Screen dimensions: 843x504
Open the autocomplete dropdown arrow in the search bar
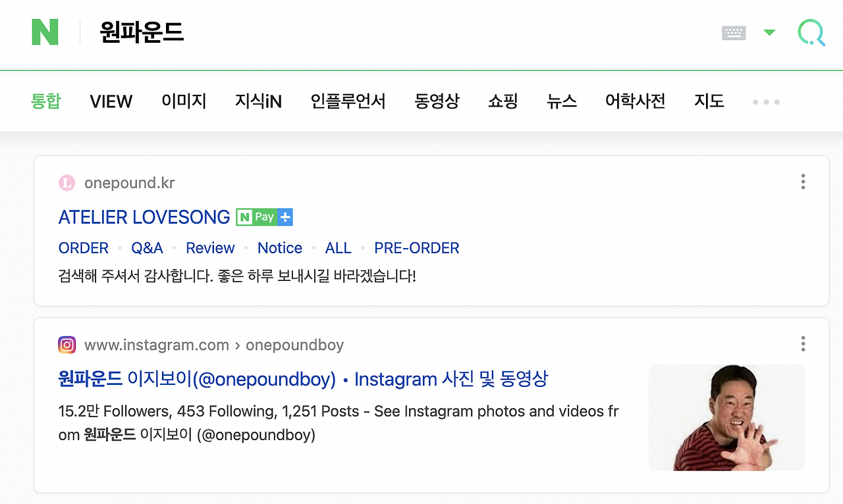pos(769,32)
